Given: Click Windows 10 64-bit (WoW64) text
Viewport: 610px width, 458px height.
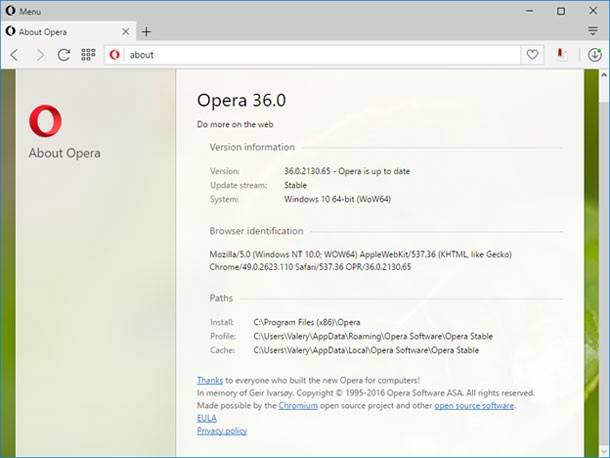Looking at the screenshot, I should [x=337, y=199].
